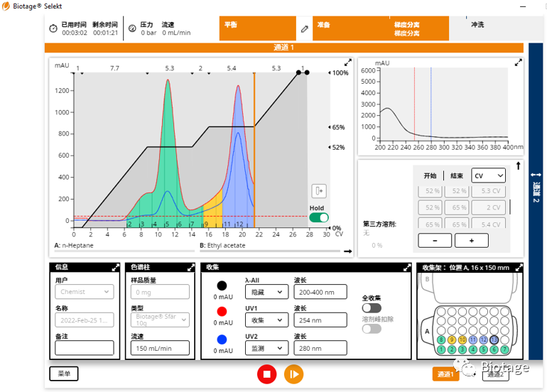Switch to the 准备 step tab

pyautogui.click(x=351, y=28)
